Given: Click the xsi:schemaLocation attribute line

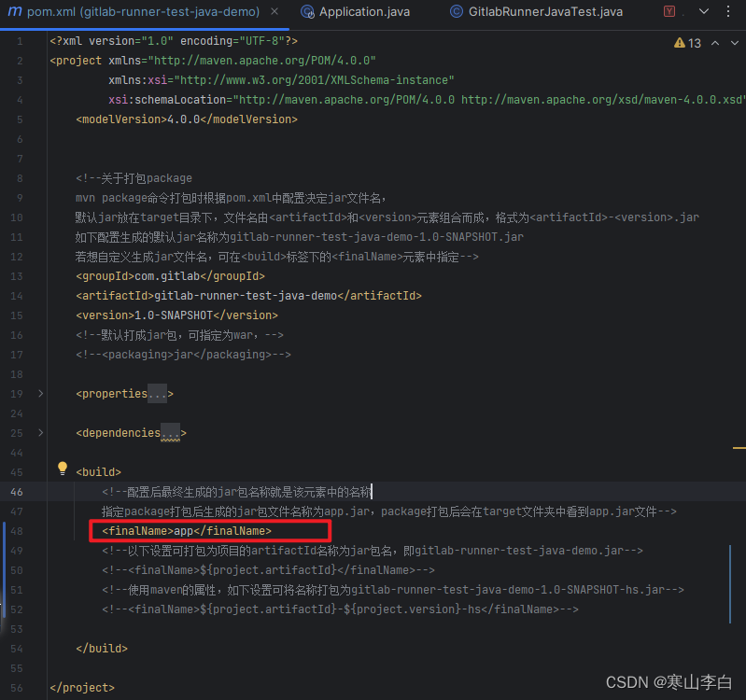Looking at the screenshot, I should pyautogui.click(x=427, y=99).
